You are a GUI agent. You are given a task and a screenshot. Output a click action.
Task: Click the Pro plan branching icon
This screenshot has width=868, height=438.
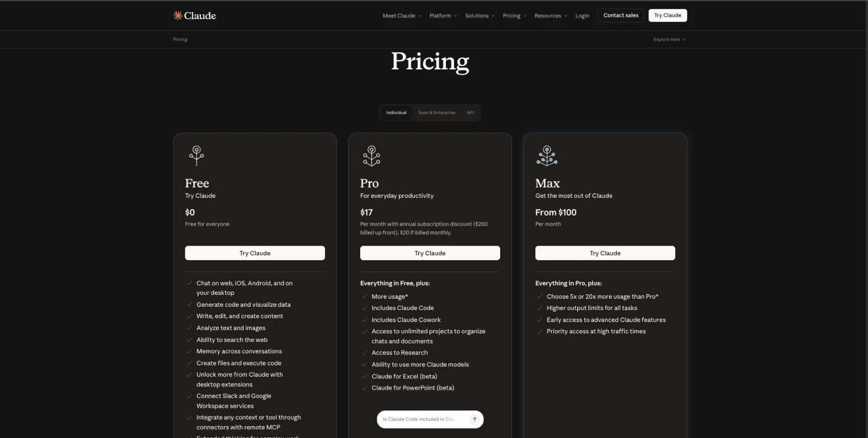click(x=372, y=155)
